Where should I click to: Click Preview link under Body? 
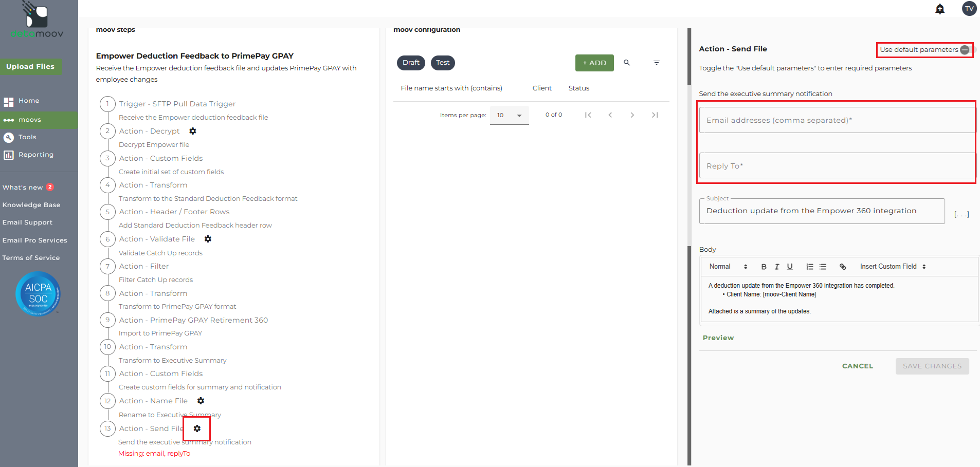(x=718, y=338)
